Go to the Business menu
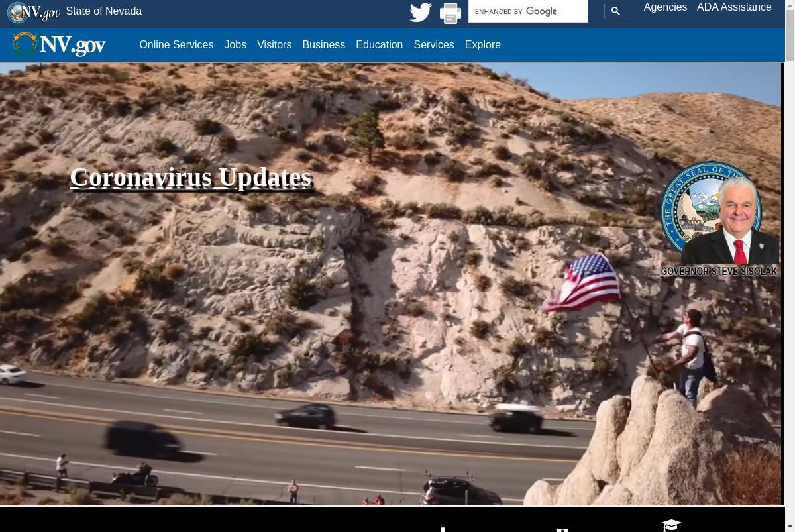This screenshot has width=795, height=532. point(323,45)
